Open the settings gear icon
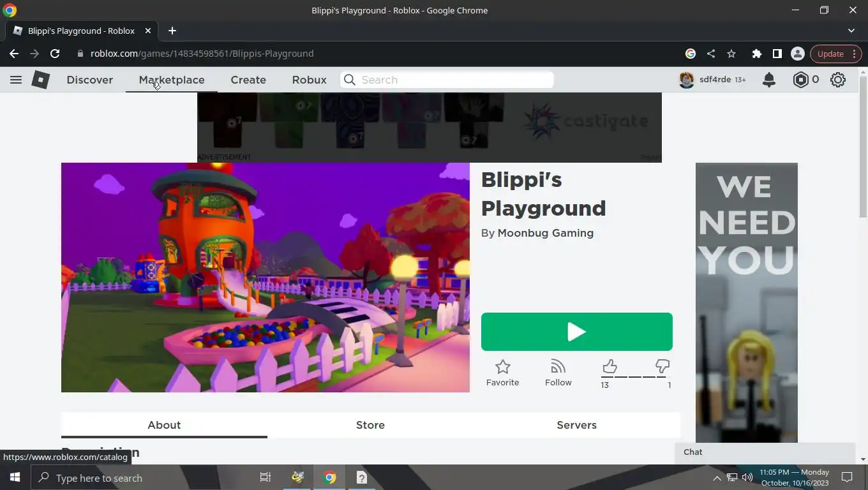This screenshot has width=868, height=490. [838, 80]
